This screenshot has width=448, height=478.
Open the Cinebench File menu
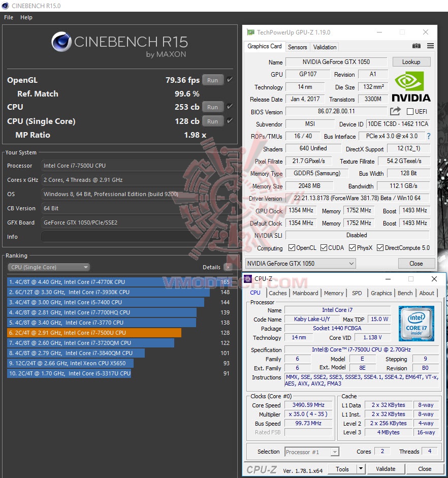[x=9, y=17]
